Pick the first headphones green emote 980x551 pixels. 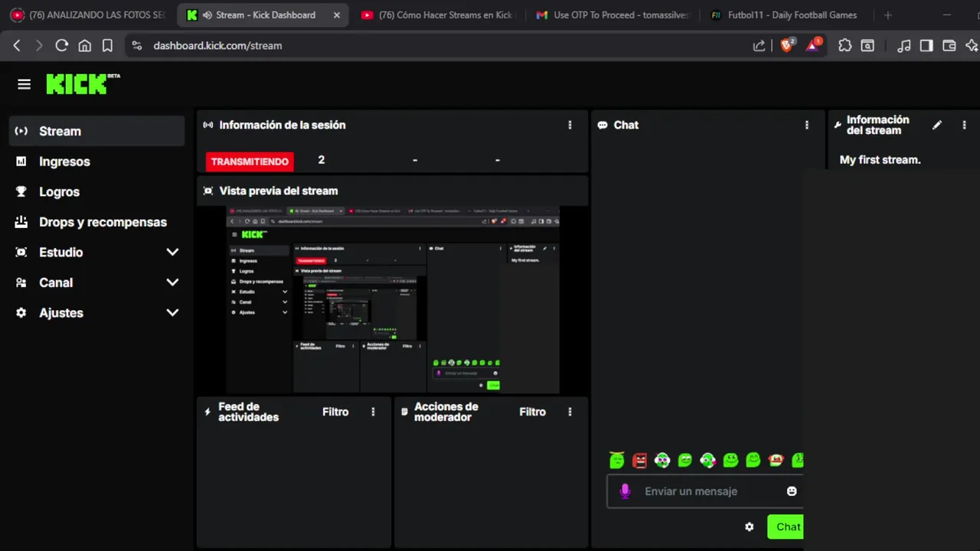click(662, 460)
